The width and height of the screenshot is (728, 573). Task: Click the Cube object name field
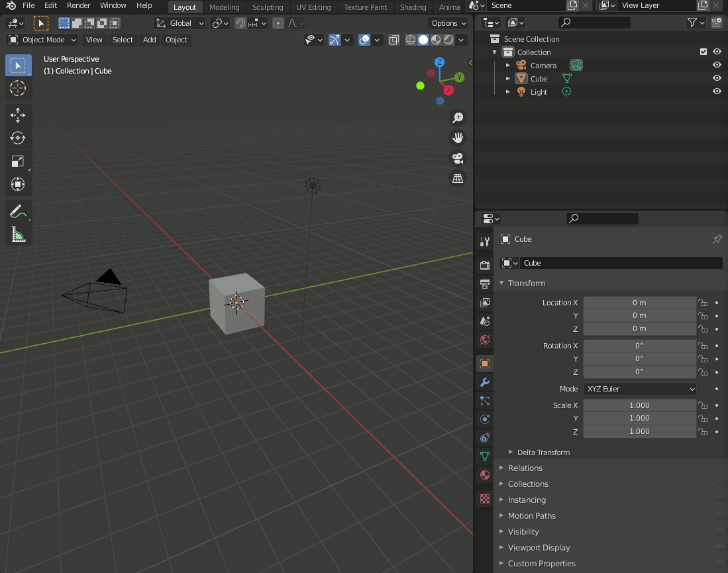[x=621, y=263]
